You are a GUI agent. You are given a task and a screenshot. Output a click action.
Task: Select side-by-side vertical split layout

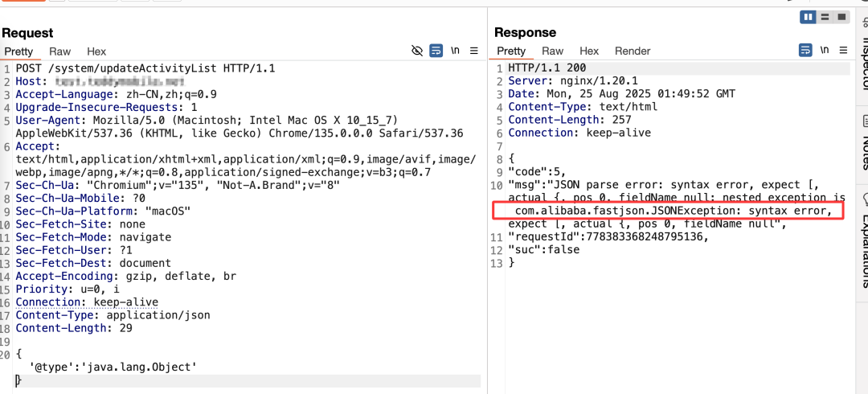[809, 17]
